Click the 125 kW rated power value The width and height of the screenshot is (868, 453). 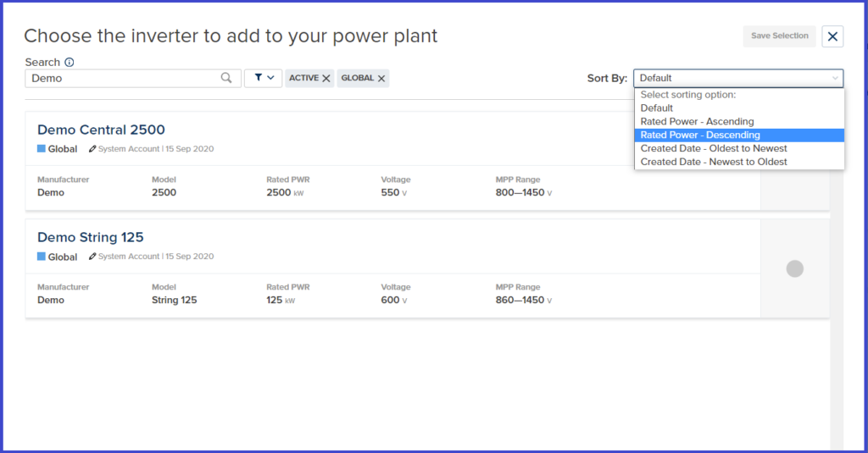281,300
